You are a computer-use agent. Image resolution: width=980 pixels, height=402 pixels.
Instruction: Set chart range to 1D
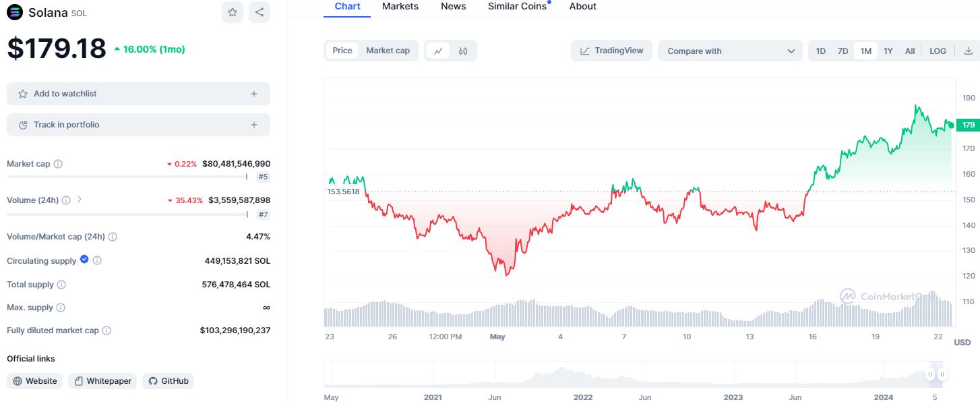(820, 51)
